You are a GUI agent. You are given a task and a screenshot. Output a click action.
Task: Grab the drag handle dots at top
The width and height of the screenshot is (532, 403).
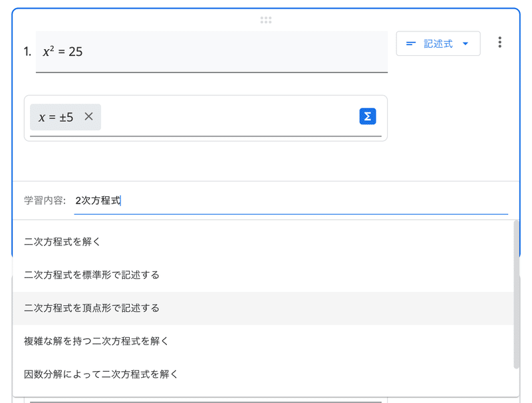tap(265, 20)
